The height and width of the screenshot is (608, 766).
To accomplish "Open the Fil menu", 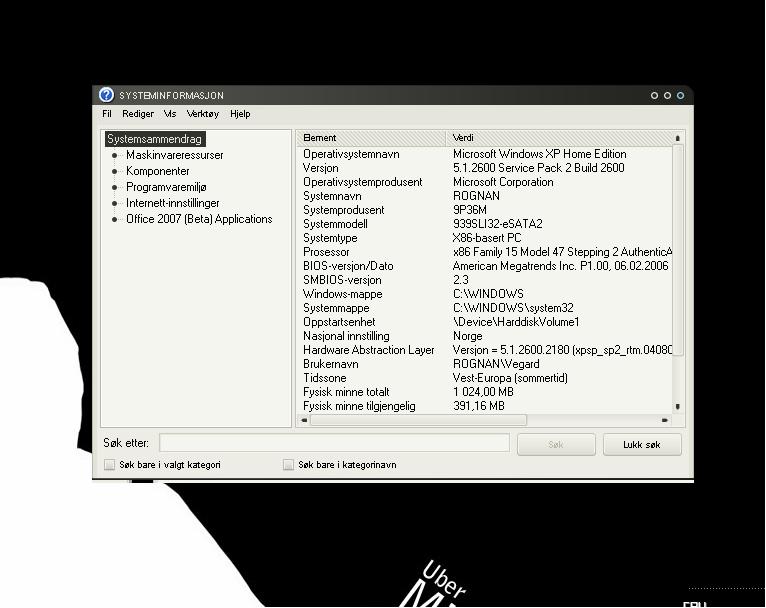I will tap(107, 114).
